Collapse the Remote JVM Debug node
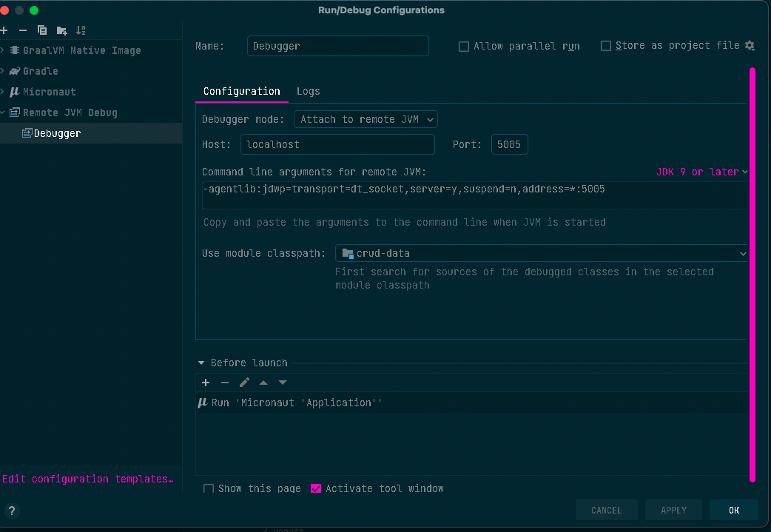 (2, 112)
